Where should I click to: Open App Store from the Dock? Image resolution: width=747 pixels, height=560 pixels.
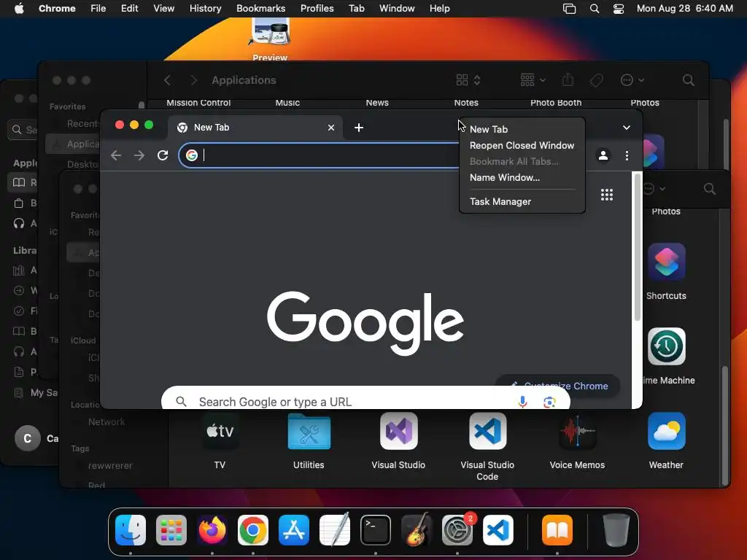(294, 530)
